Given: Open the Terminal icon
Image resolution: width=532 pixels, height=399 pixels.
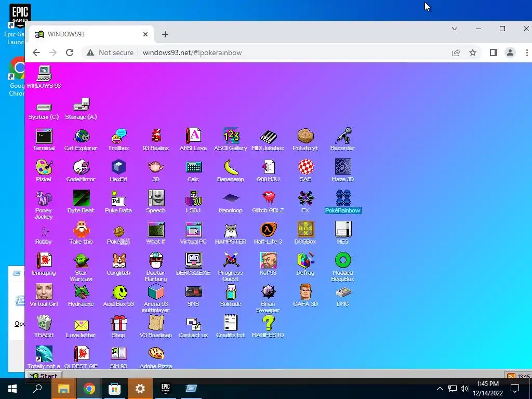Looking at the screenshot, I should 44,137.
